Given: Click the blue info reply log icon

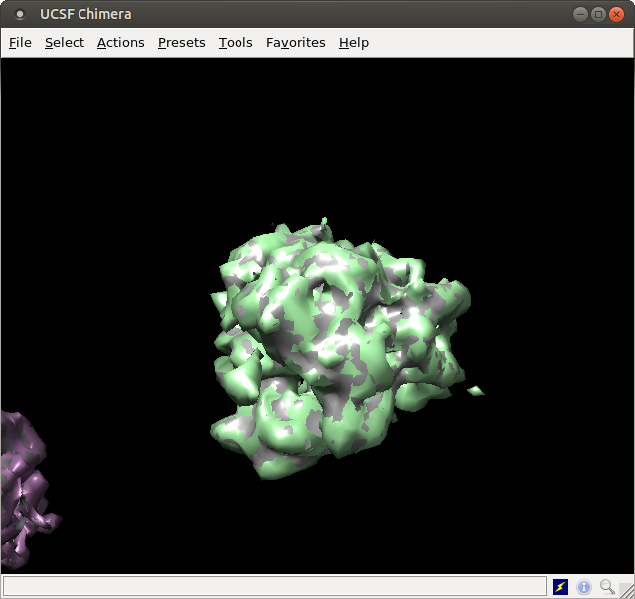Looking at the screenshot, I should click(x=584, y=586).
